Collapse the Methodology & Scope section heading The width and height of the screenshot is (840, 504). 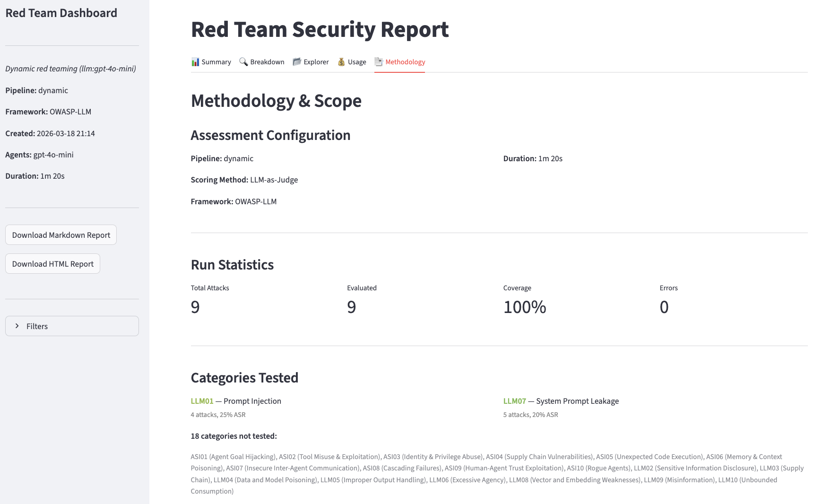pyautogui.click(x=276, y=100)
